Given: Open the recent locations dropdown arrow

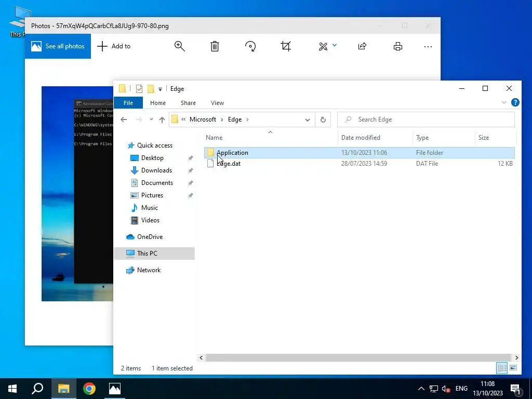Looking at the screenshot, I should click(x=151, y=119).
